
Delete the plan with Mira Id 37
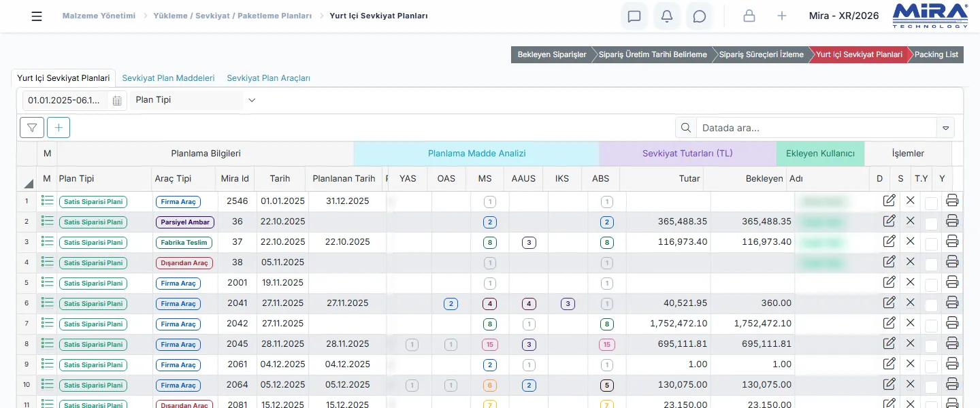[911, 241]
